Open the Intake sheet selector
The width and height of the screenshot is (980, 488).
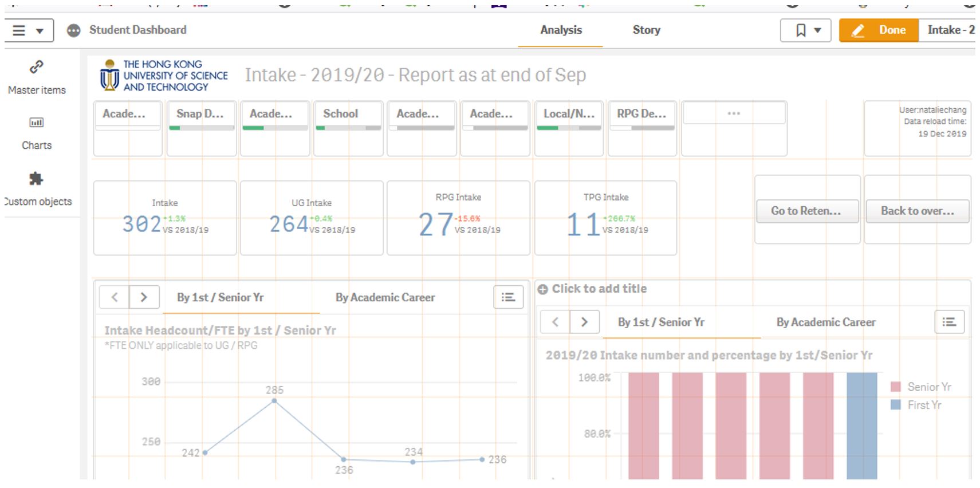point(947,30)
